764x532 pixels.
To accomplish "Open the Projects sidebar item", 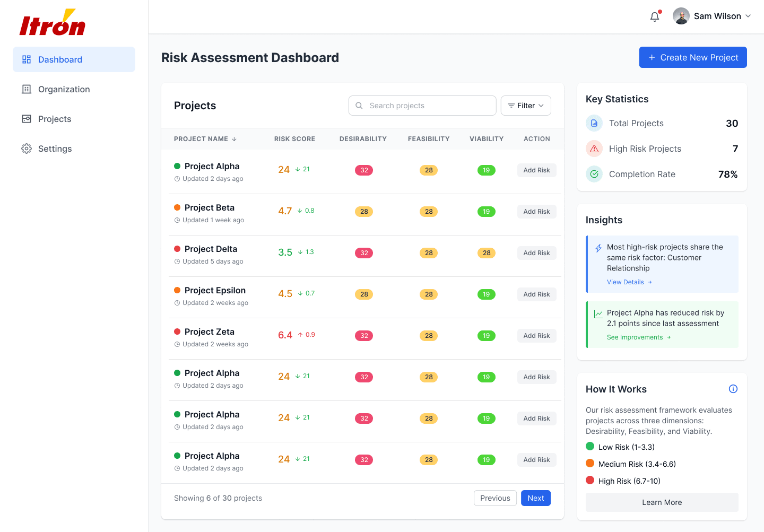I will point(74,119).
